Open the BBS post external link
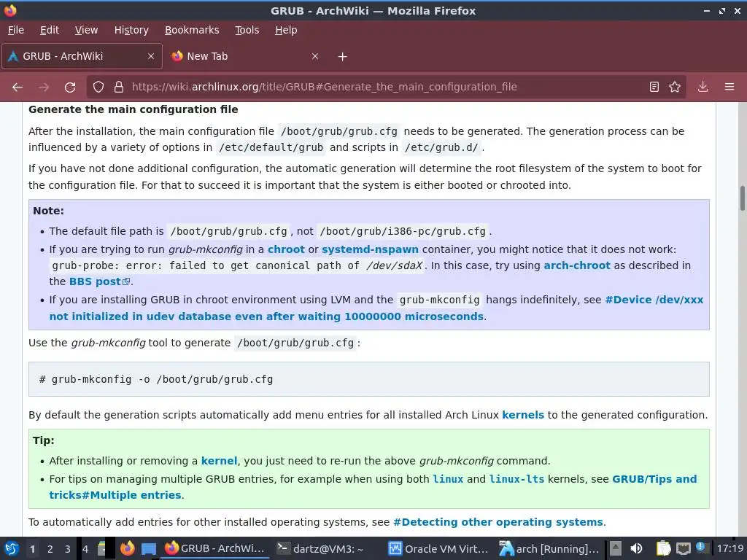 99,281
